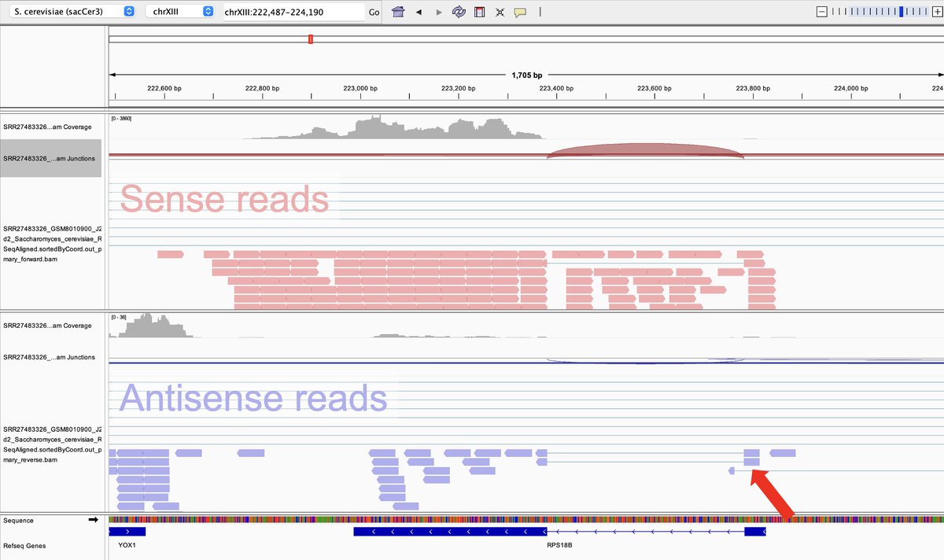944x560 pixels.
Task: Click the Home whole-genome view icon
Action: 398,12
